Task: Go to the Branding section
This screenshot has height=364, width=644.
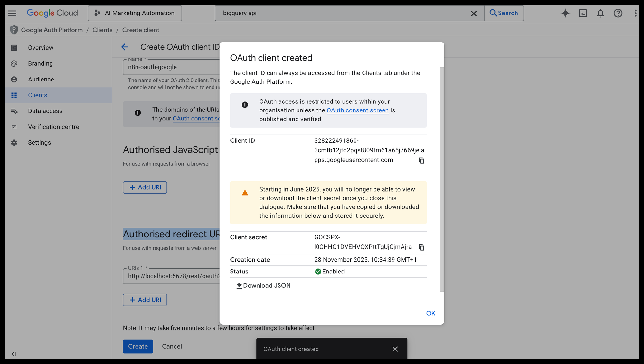Action: pos(40,63)
